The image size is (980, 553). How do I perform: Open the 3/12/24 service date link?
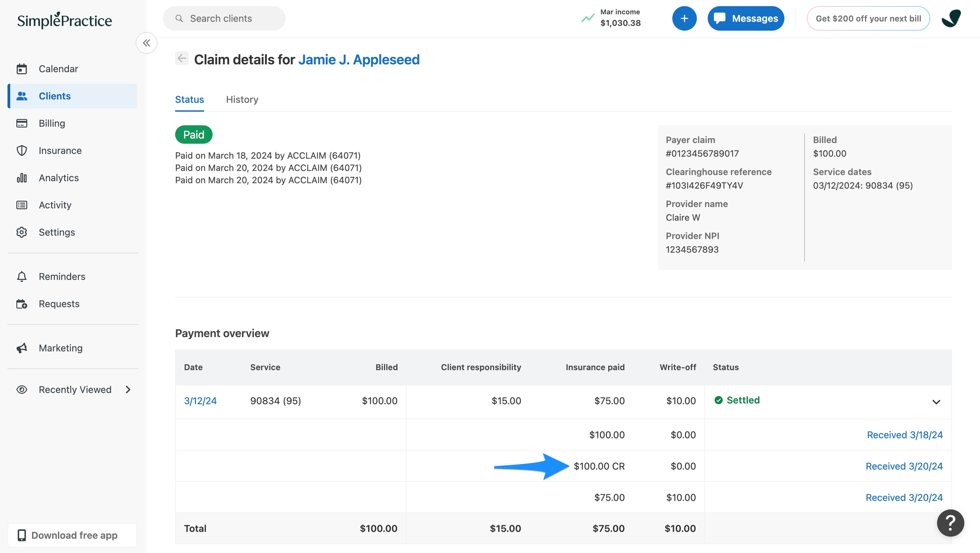200,400
